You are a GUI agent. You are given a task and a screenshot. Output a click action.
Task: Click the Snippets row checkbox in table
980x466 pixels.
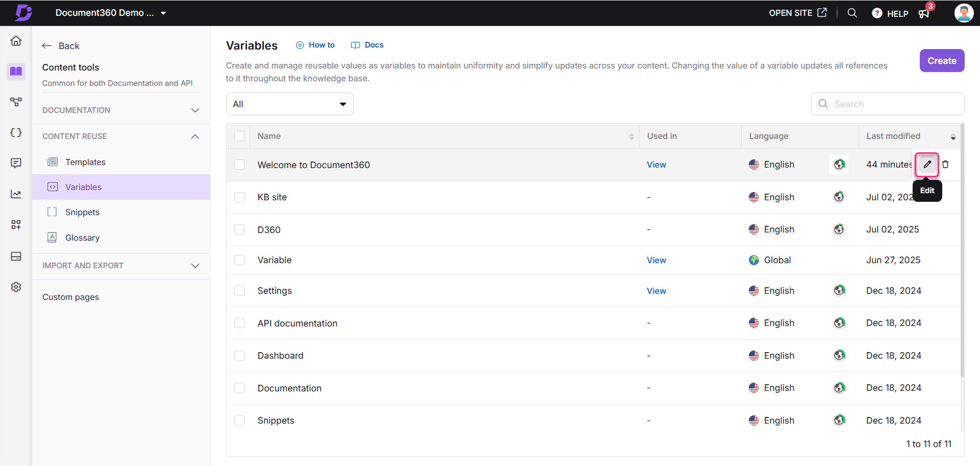pyautogui.click(x=239, y=421)
